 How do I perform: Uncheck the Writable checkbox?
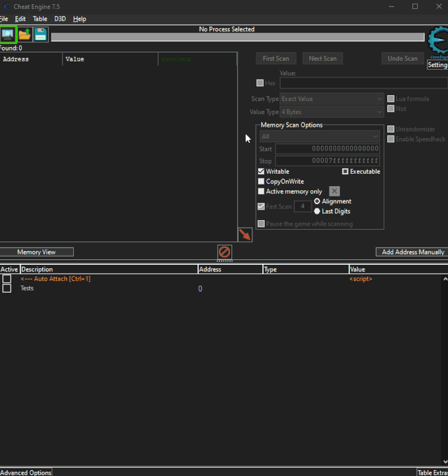coord(261,171)
